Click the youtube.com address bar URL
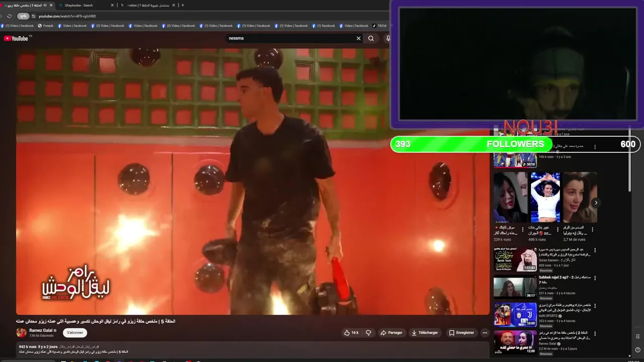644x362 pixels. click(x=67, y=16)
